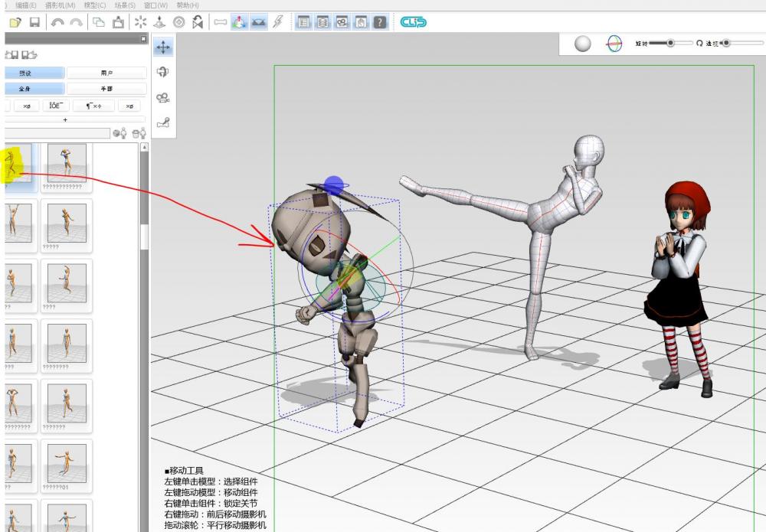This screenshot has height=532, width=766.
Task: Open the 摄影机(M) menu
Action: pos(60,5)
